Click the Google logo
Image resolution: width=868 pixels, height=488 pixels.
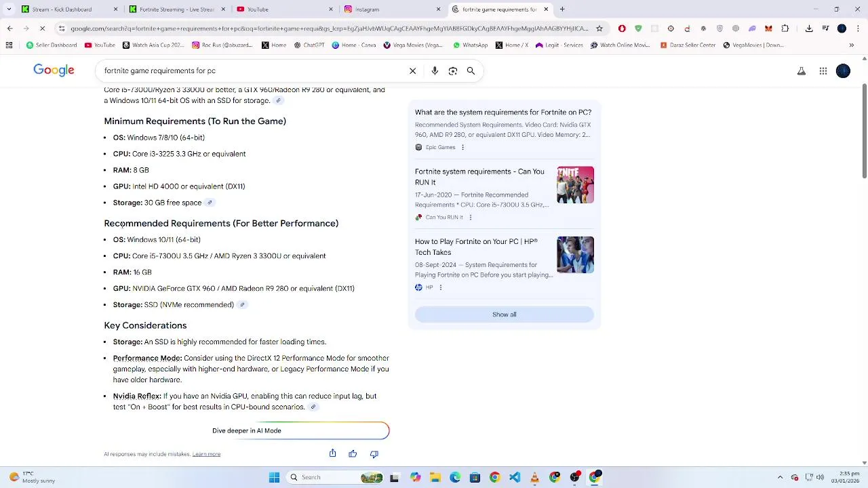[54, 70]
